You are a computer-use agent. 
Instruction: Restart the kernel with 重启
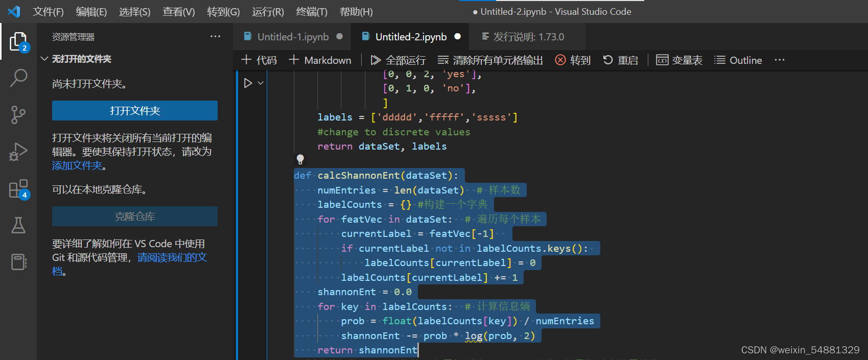tap(620, 60)
